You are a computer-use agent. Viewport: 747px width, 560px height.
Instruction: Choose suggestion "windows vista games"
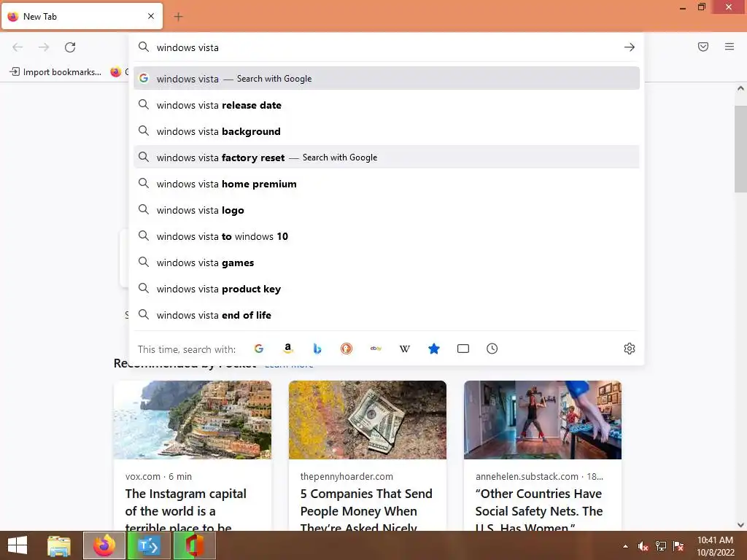(x=387, y=262)
